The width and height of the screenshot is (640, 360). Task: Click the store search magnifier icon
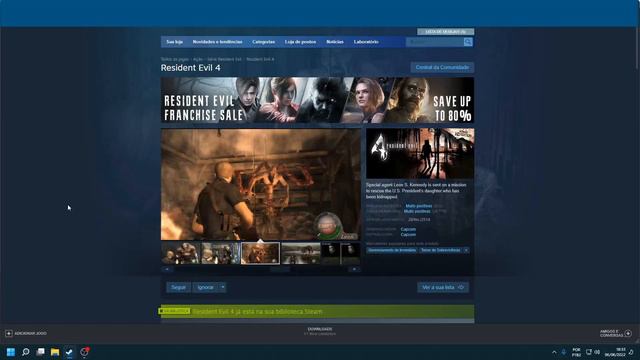pos(468,42)
